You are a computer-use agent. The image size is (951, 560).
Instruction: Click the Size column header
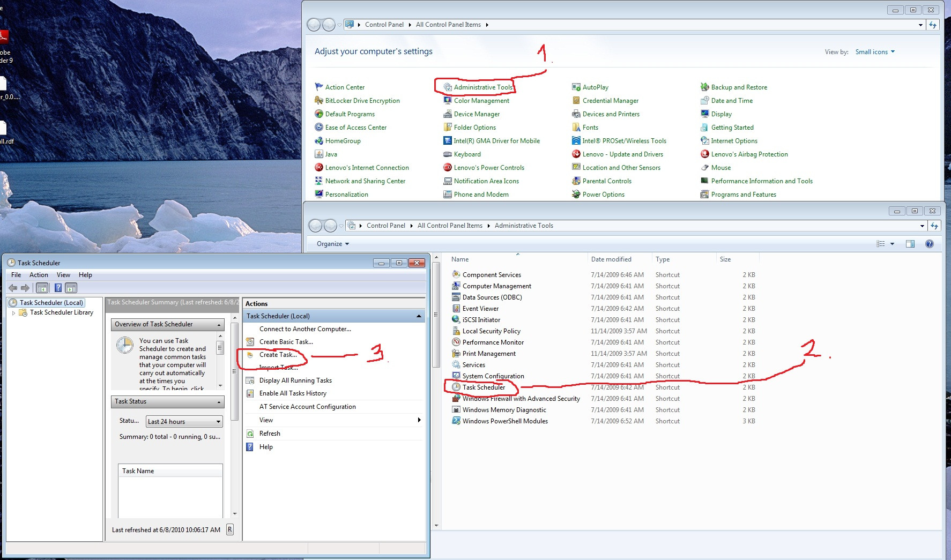click(738, 259)
